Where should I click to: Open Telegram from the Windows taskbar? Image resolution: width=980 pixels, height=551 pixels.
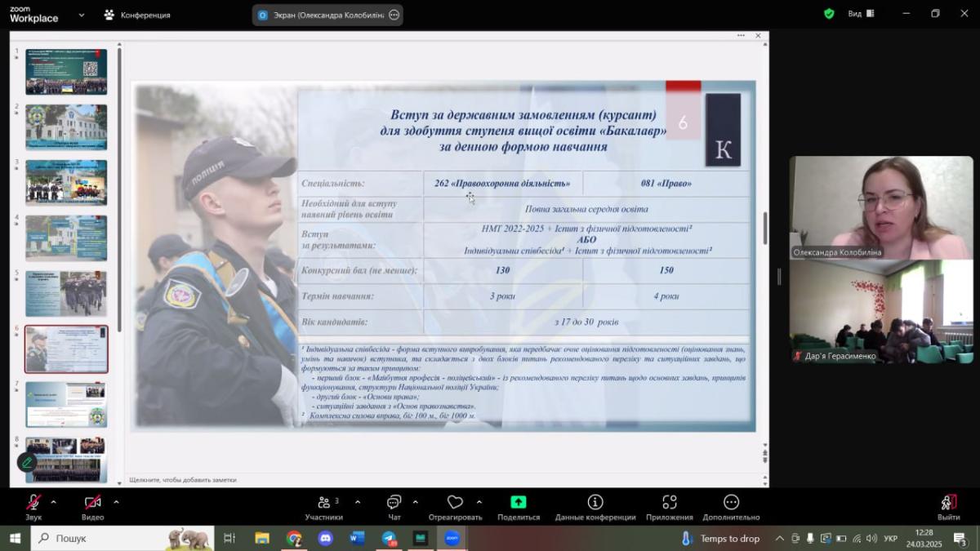[x=389, y=539]
